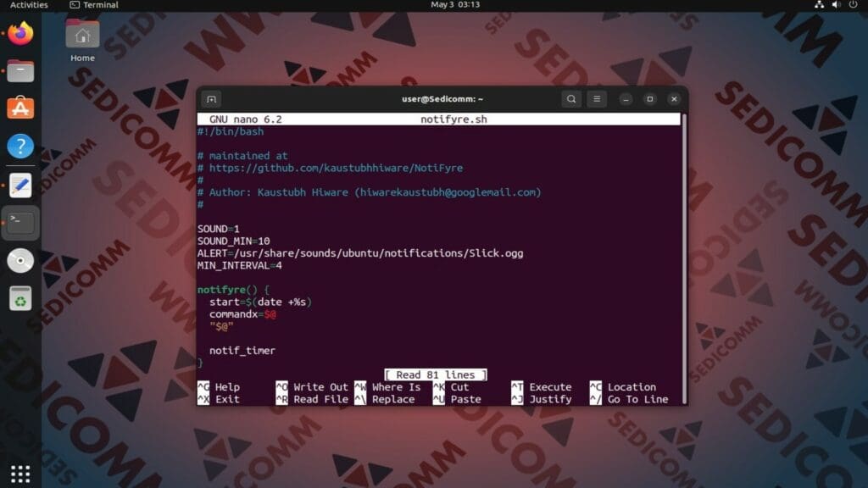Screen dimensions: 868x488
Task: Open the Home folder desktop icon
Action: pyautogui.click(x=82, y=41)
